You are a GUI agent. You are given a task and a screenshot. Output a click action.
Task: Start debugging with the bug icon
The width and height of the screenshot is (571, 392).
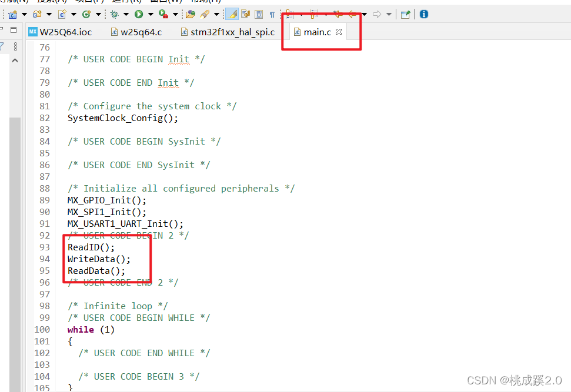(x=115, y=15)
